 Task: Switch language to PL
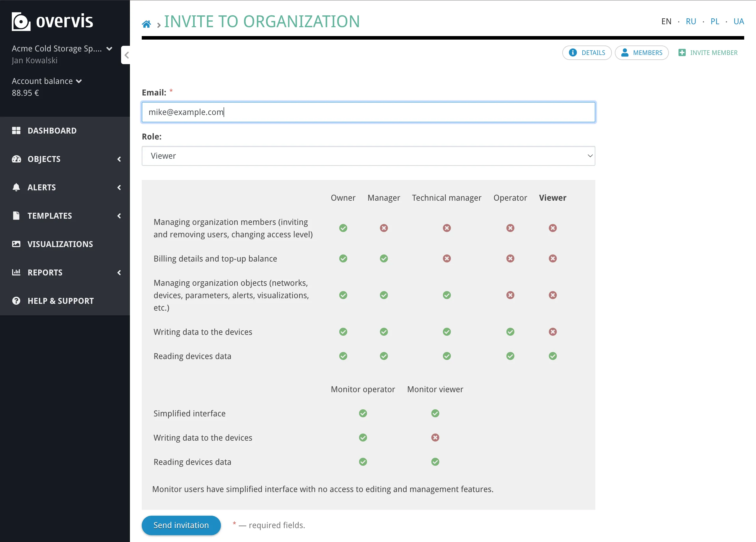(x=715, y=21)
